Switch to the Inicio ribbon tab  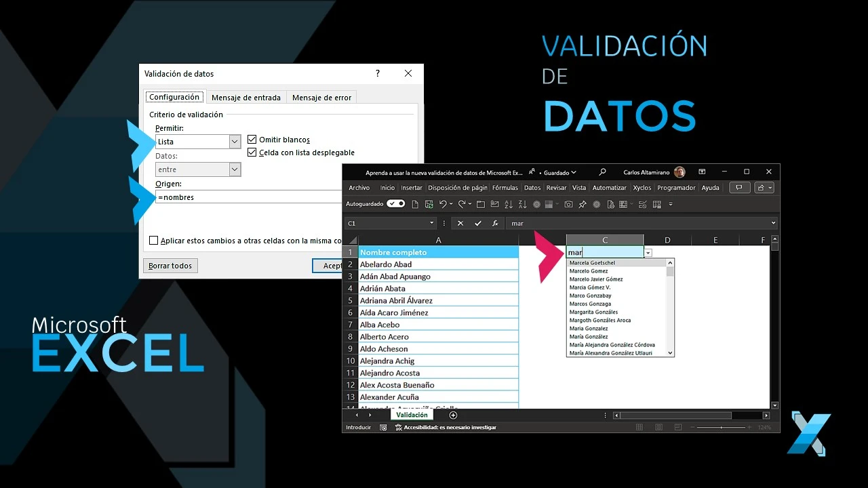click(x=387, y=188)
